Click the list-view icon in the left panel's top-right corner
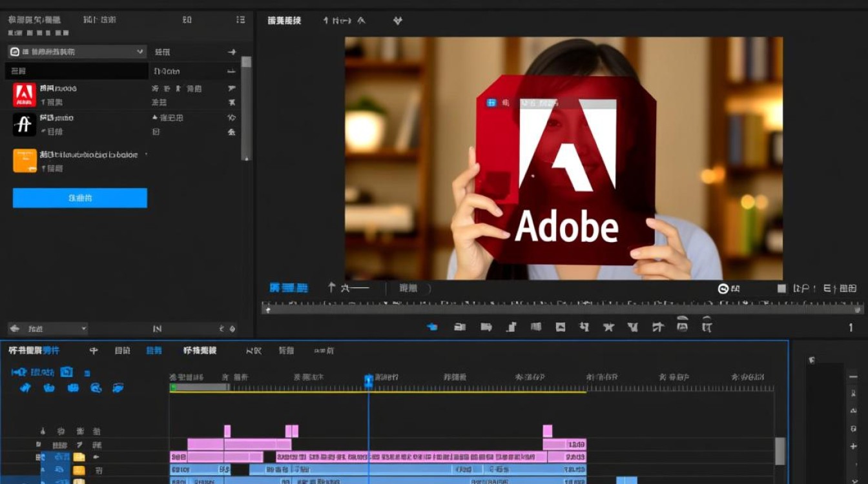The image size is (868, 484). 240,20
